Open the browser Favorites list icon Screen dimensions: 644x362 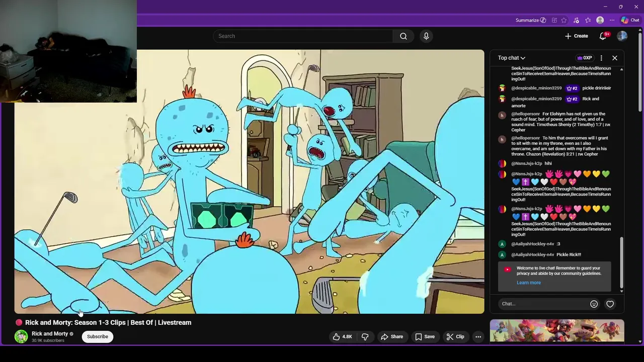(588, 20)
